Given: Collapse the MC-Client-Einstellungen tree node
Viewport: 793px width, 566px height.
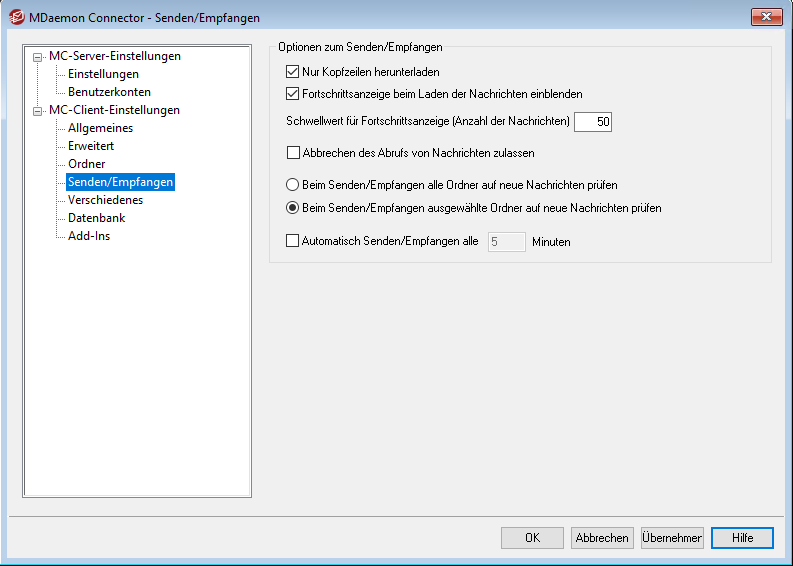Looking at the screenshot, I should coord(38,111).
